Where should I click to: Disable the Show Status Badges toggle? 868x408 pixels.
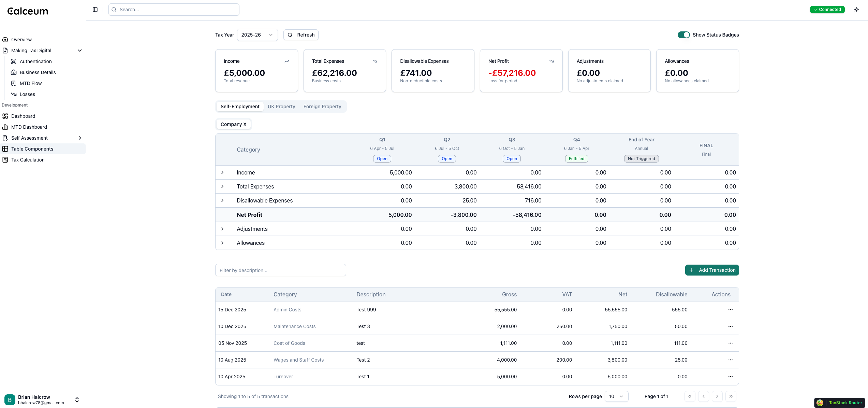coord(683,34)
